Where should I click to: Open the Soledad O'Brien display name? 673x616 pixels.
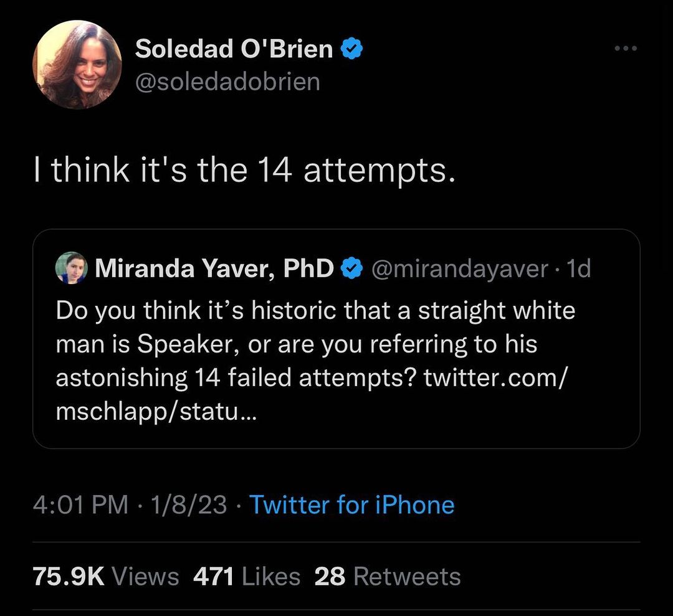pyautogui.click(x=234, y=49)
